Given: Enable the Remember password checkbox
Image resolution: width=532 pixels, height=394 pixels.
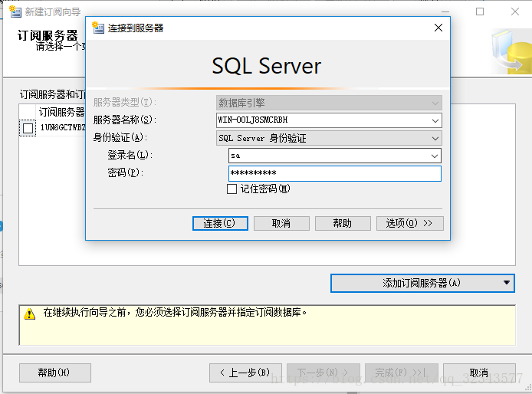Looking at the screenshot, I should click(x=232, y=189).
